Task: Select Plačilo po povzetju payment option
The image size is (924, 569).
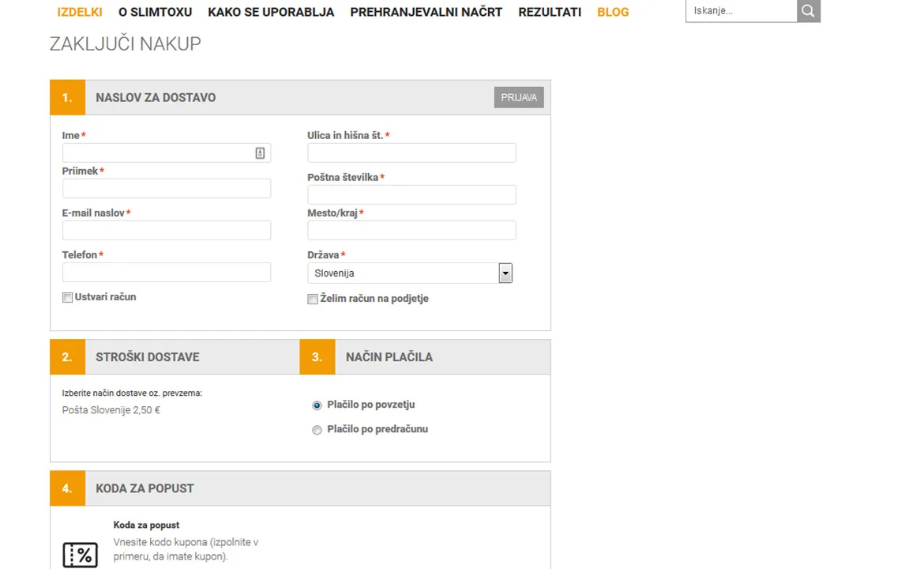Action: tap(317, 405)
